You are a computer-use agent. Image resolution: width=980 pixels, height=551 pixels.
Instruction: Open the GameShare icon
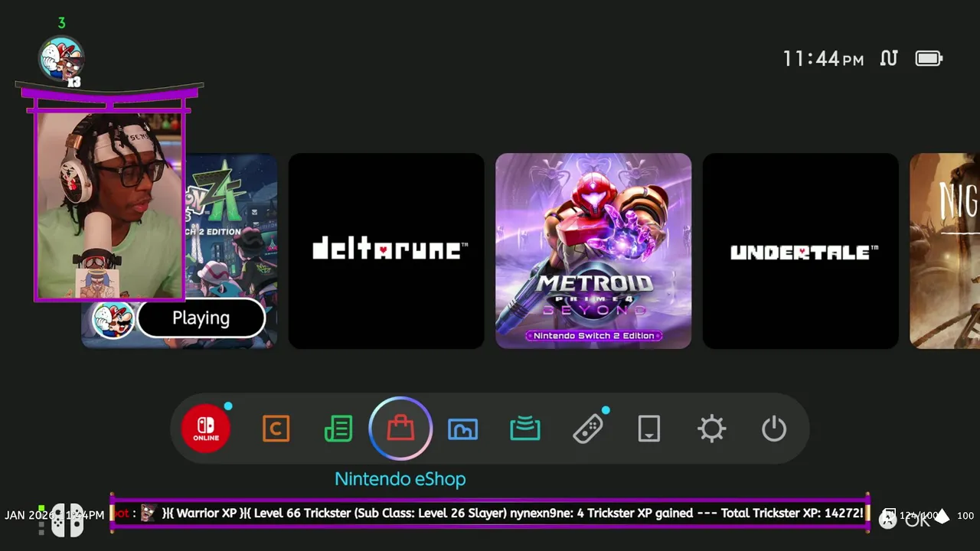coord(525,429)
